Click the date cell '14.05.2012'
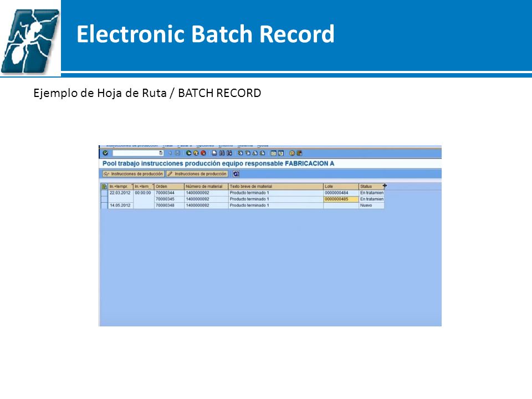The width and height of the screenshot is (532, 399). (x=120, y=206)
